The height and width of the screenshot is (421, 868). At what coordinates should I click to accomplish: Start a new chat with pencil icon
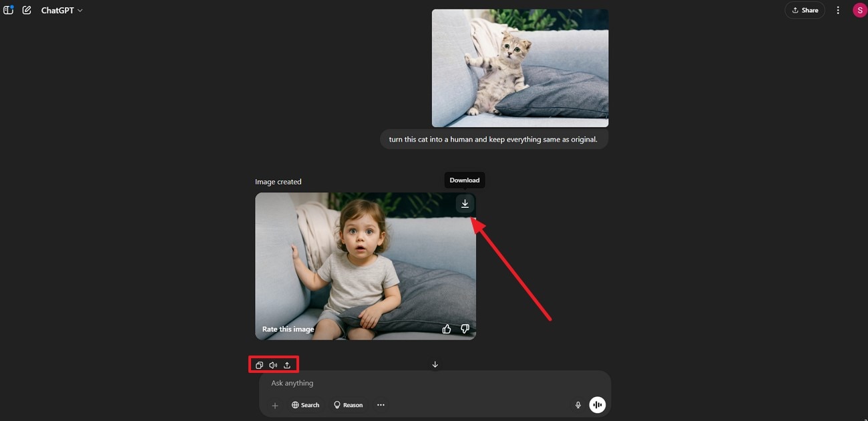tap(27, 10)
